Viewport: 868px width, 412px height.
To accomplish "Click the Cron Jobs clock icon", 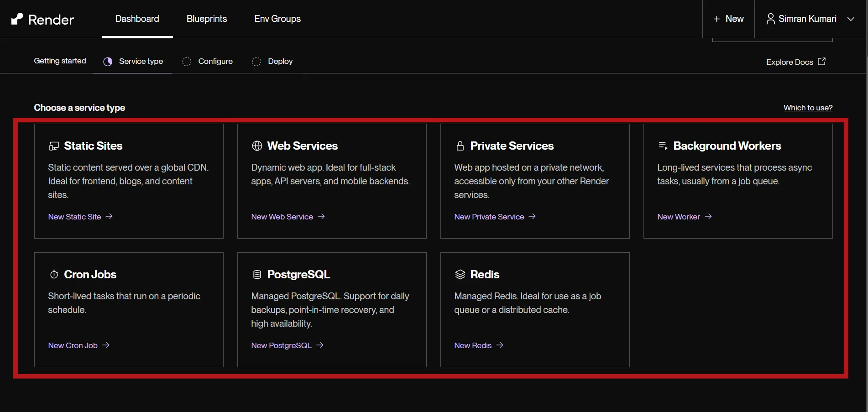I will [x=54, y=274].
